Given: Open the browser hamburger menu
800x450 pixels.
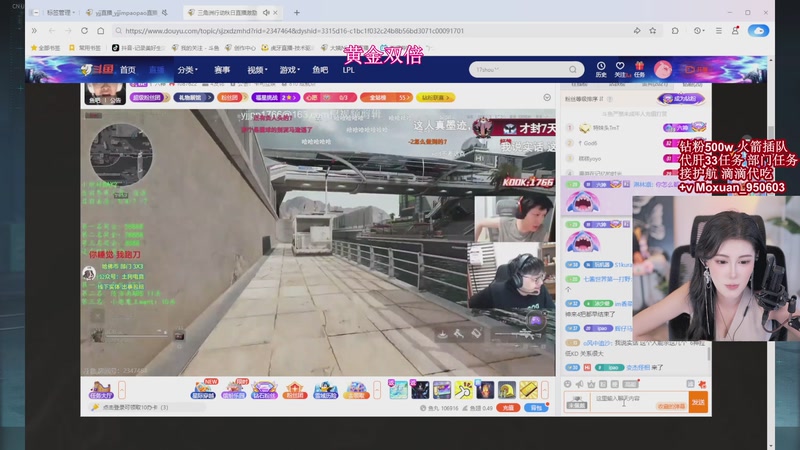Looking at the screenshot, I should tap(718, 31).
